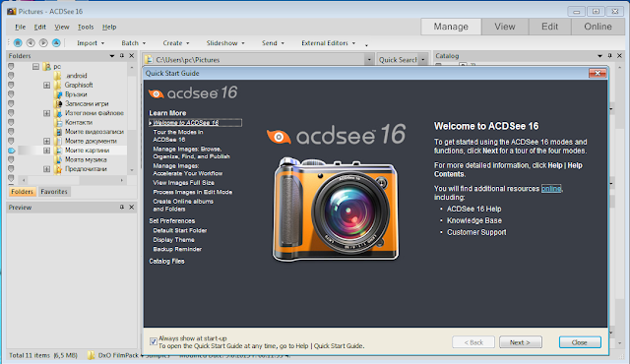This screenshot has height=364, width=630.
Task: Expand the Graphisoft tree node
Action: coord(46,85)
